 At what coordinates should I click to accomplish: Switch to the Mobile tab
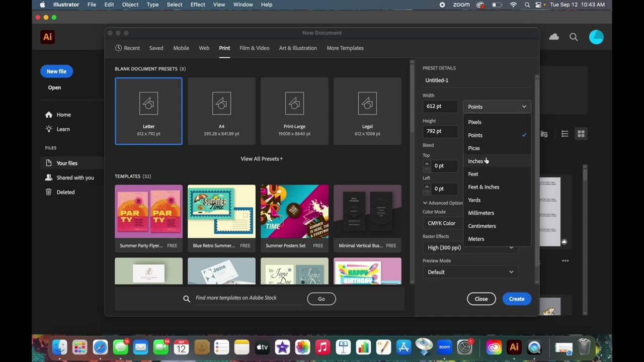pos(181,48)
